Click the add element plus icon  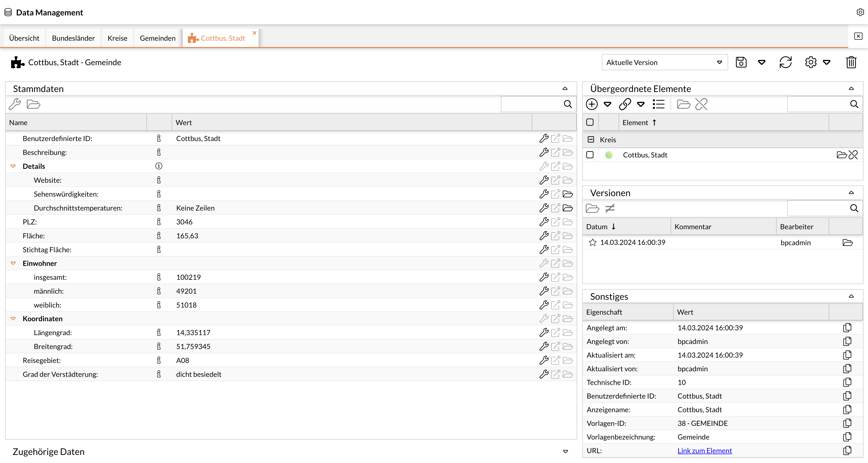pos(592,104)
